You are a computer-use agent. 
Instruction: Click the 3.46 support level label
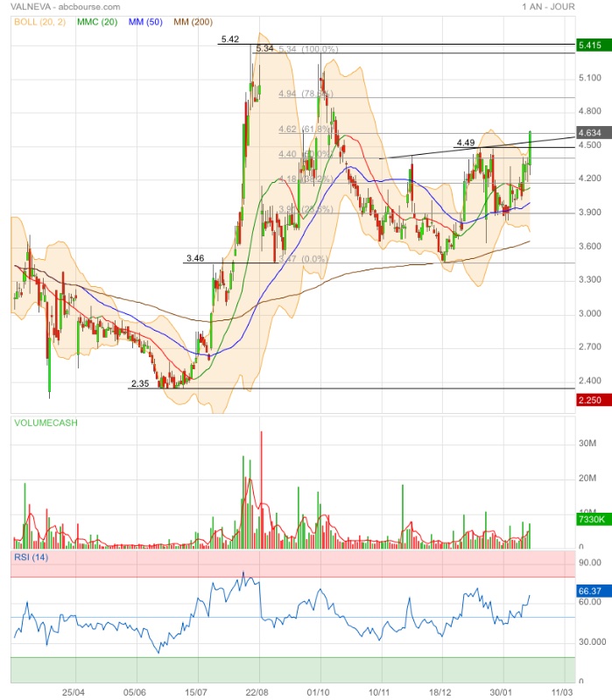click(x=195, y=259)
